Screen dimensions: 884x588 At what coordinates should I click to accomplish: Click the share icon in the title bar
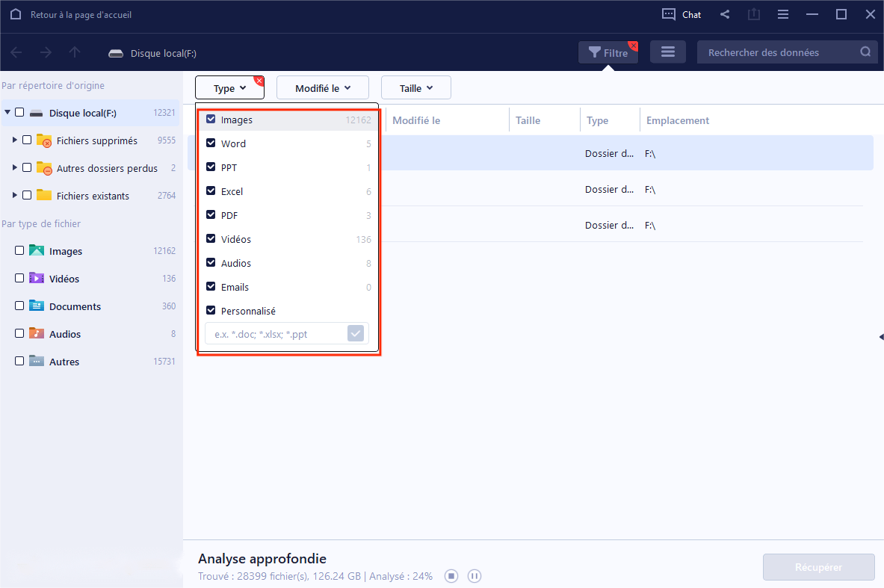[723, 14]
